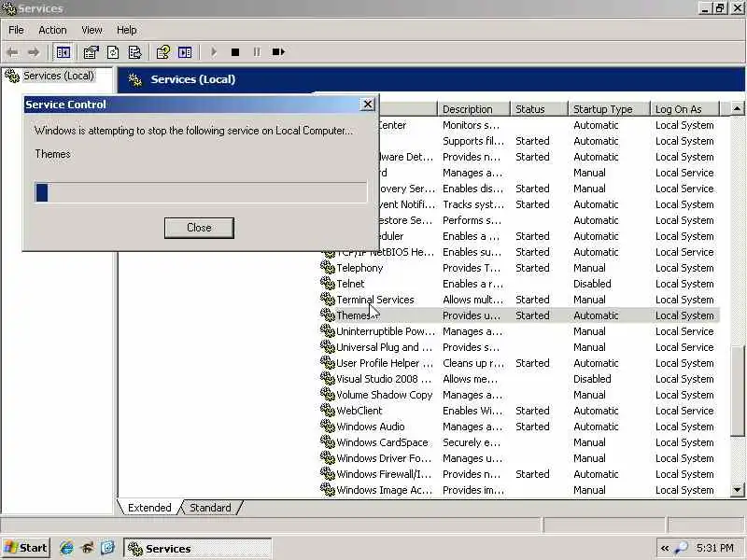Sort by the Status column header
This screenshot has height=560, width=747.
click(539, 109)
